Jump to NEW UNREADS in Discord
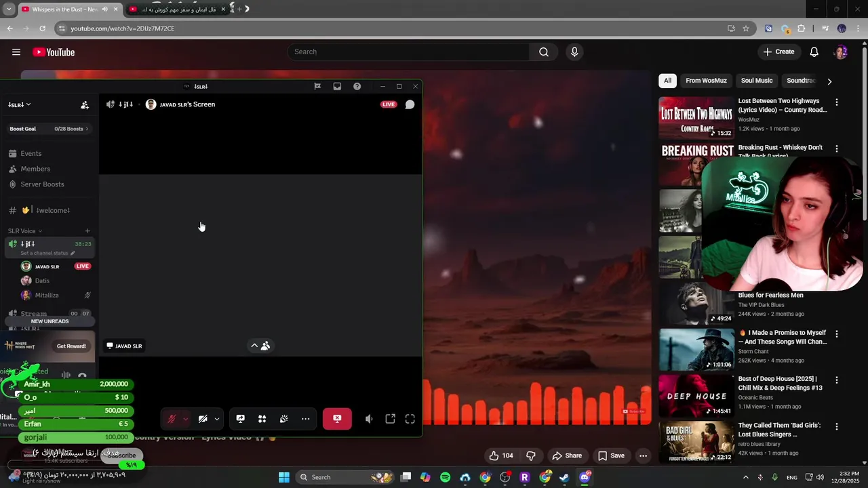 (50, 321)
